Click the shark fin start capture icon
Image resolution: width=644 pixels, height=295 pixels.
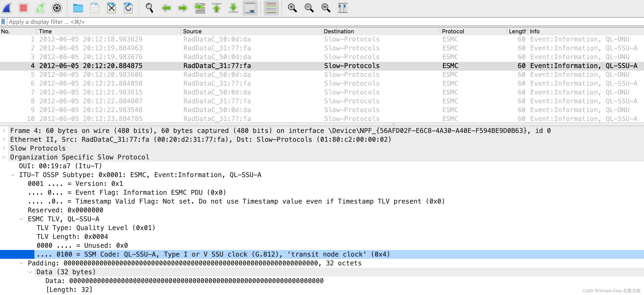tap(7, 8)
